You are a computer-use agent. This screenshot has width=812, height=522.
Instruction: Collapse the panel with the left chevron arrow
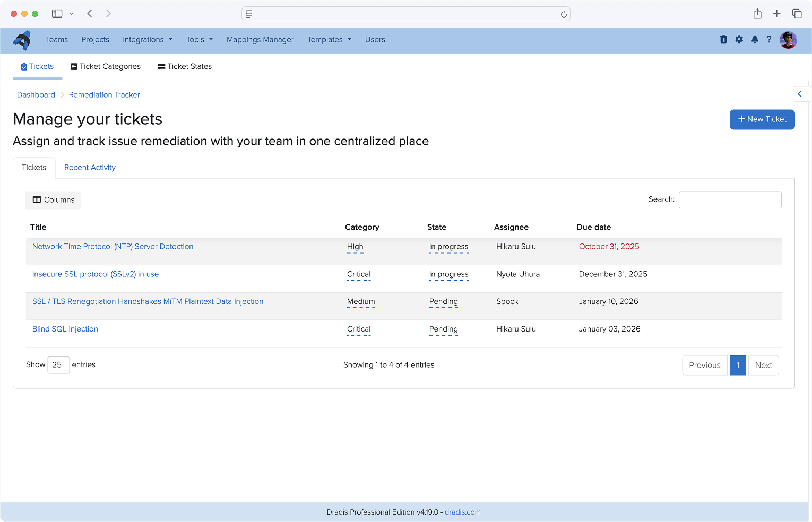pos(801,94)
